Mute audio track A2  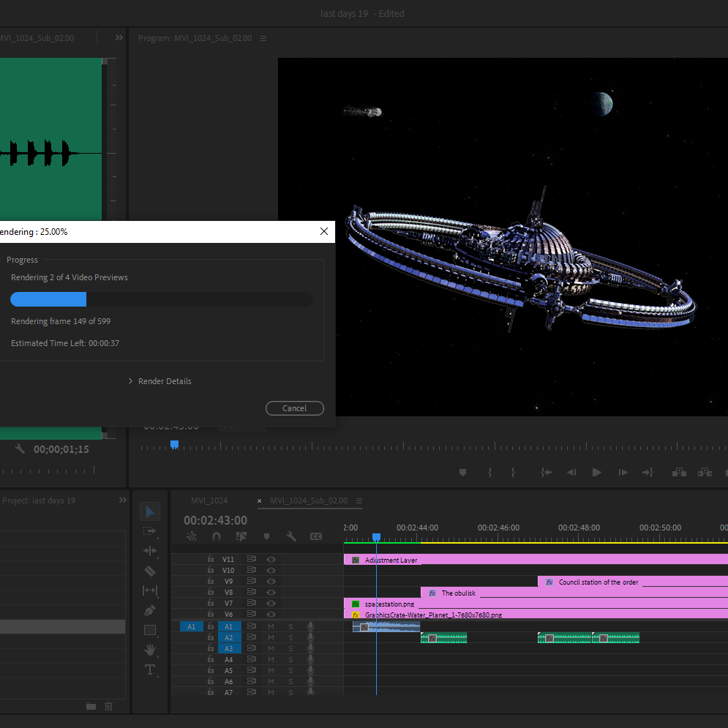pos(271,637)
